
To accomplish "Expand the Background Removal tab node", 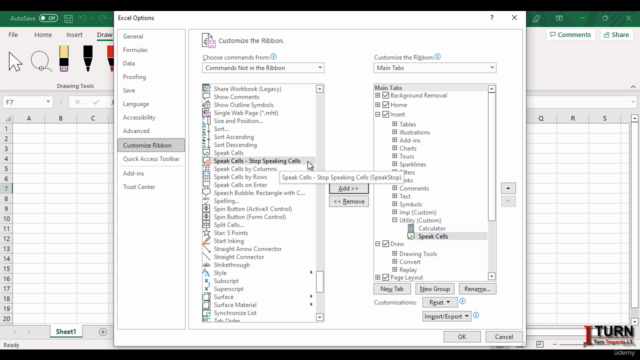I will (378, 96).
